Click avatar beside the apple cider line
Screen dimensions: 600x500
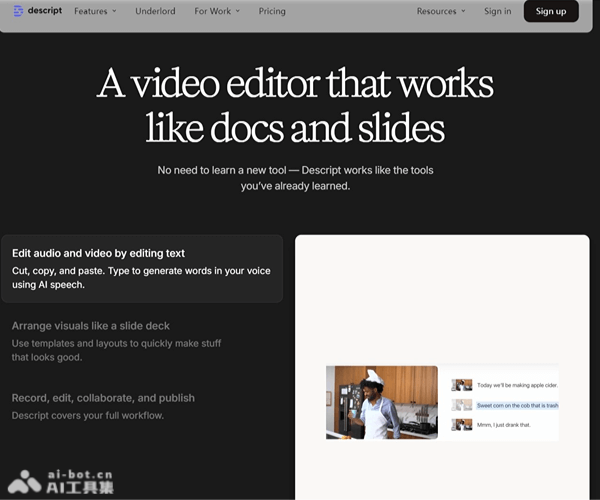tap(462, 385)
